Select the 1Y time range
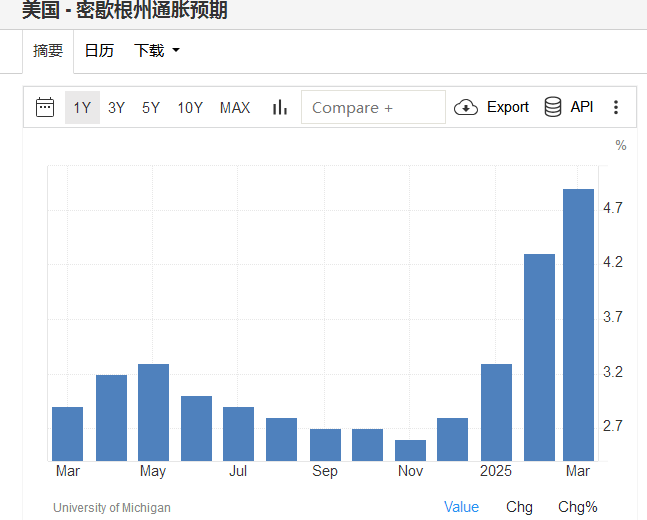 (82, 107)
